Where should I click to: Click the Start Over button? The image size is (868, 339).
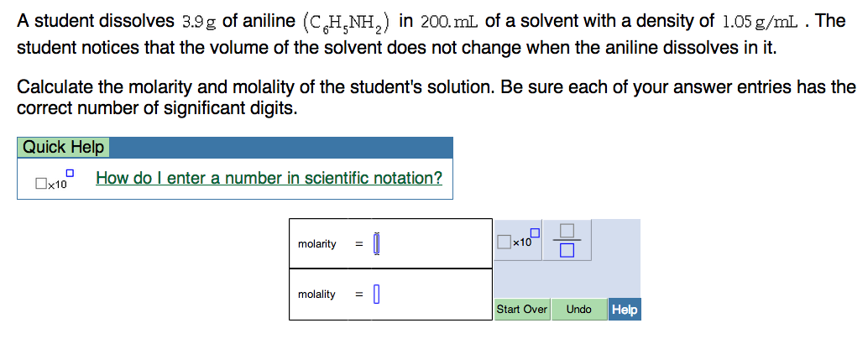(x=521, y=309)
